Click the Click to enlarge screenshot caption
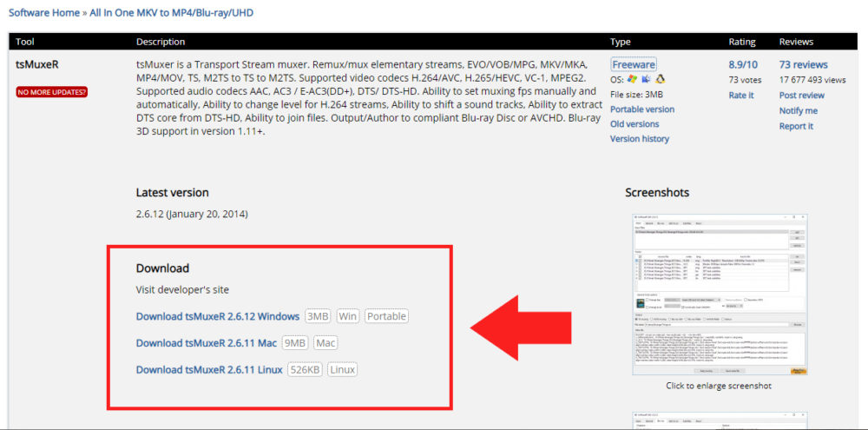This screenshot has width=868, height=430. 719,386
